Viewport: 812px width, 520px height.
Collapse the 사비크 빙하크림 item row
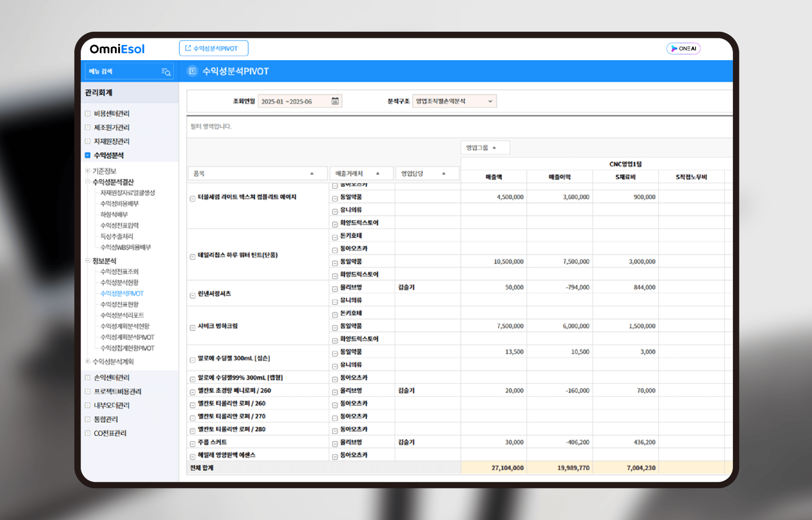pos(193,328)
